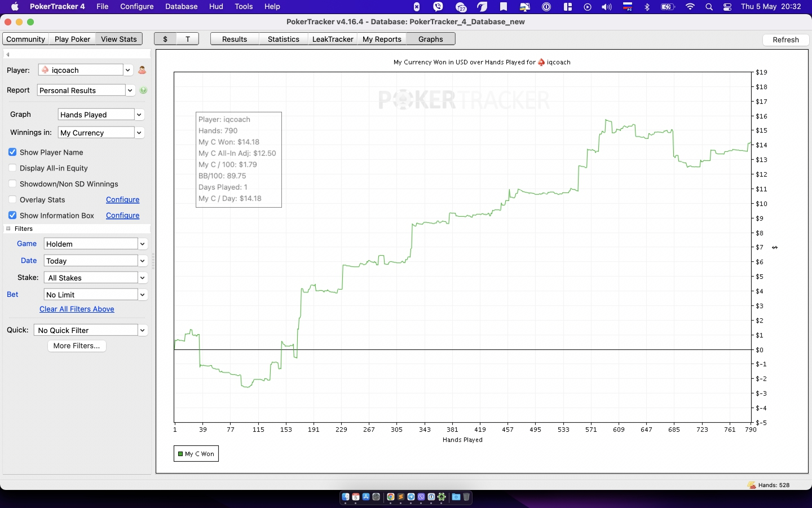Open Sublime Text from the Dock
812x508 pixels.
[x=401, y=497]
